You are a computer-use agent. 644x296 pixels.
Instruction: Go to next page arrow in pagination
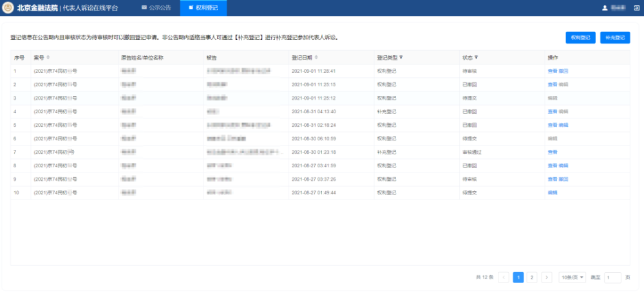click(547, 277)
